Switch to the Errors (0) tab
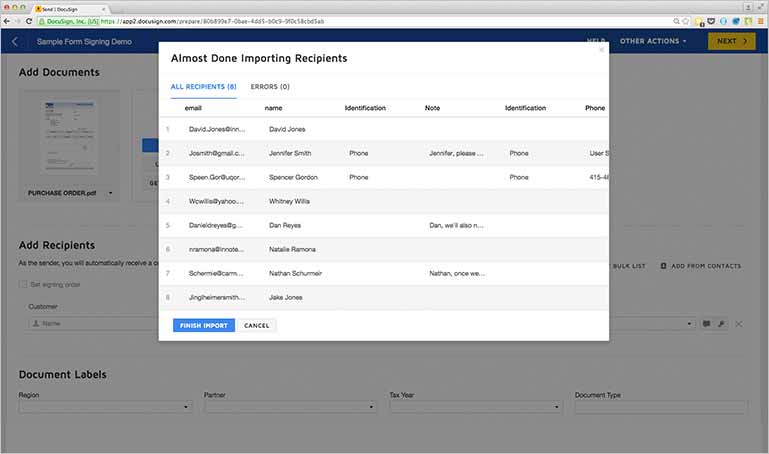Viewport: 769px width, 454px height. tap(270, 87)
